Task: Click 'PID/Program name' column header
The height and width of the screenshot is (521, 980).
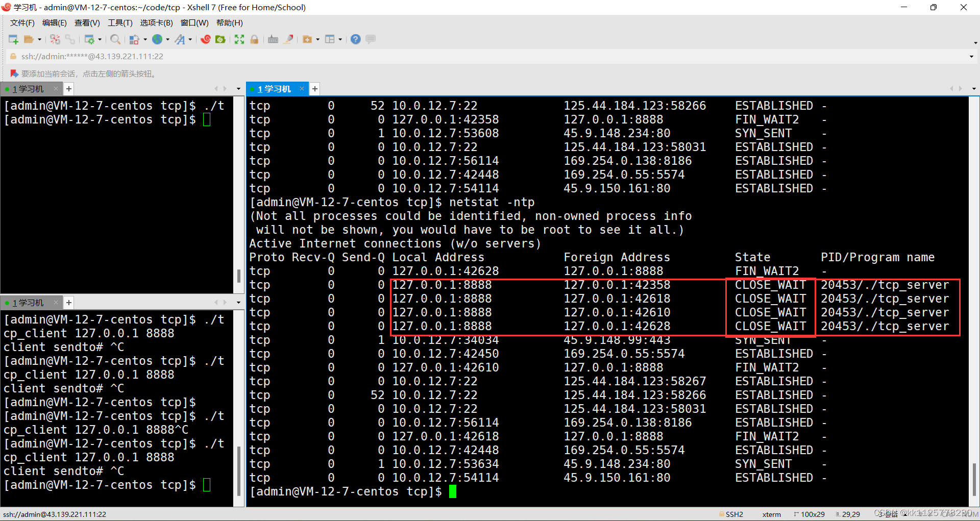Action: pyautogui.click(x=877, y=258)
